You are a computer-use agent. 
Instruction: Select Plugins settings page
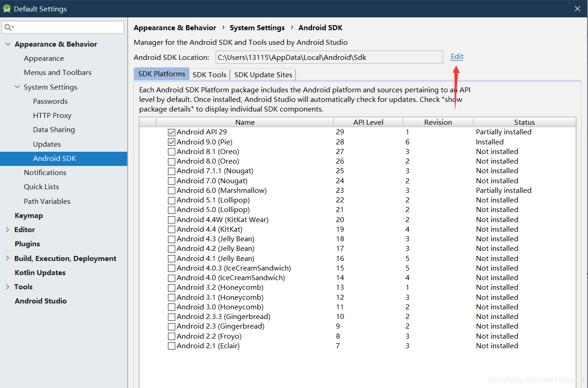click(x=27, y=244)
